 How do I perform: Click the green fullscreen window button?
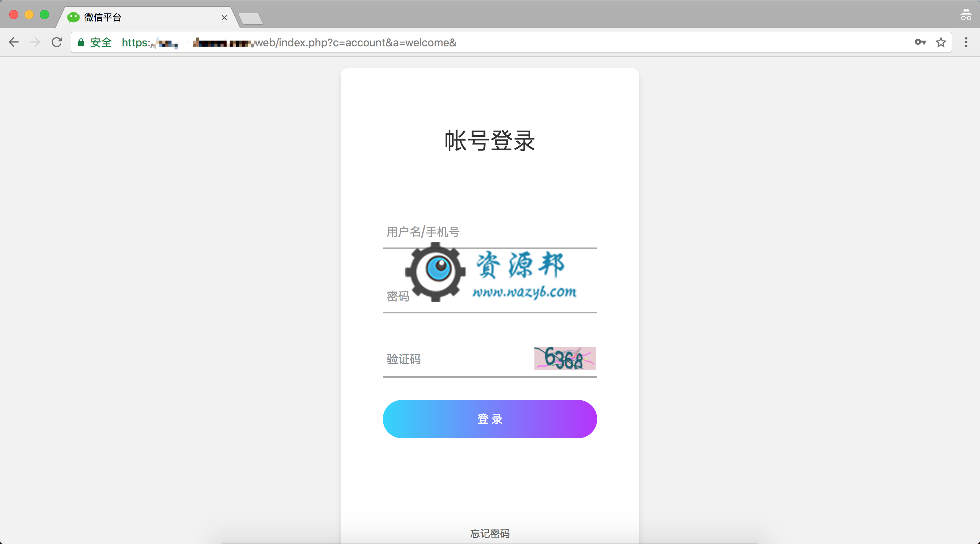pos(44,15)
